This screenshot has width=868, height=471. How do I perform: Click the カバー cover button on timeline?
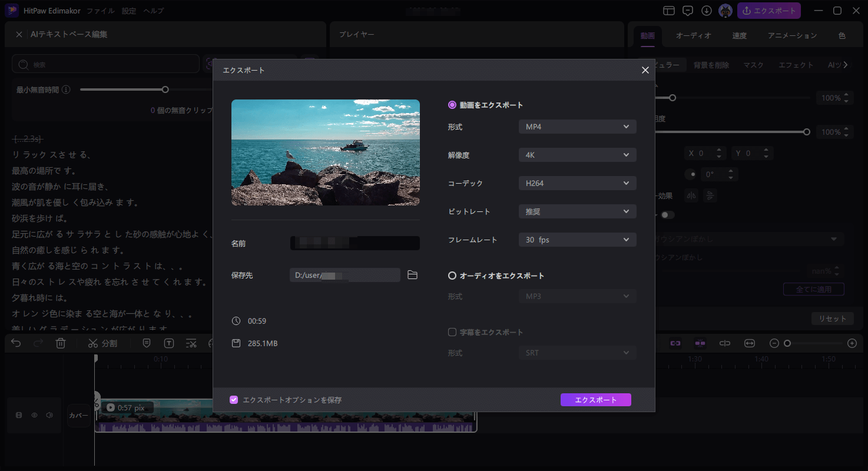pos(79,415)
